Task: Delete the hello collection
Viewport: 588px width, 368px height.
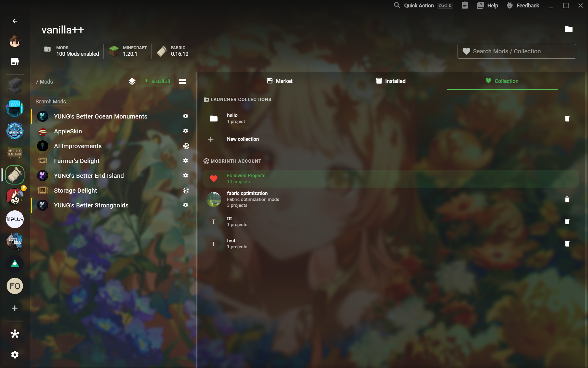Action: pos(567,119)
